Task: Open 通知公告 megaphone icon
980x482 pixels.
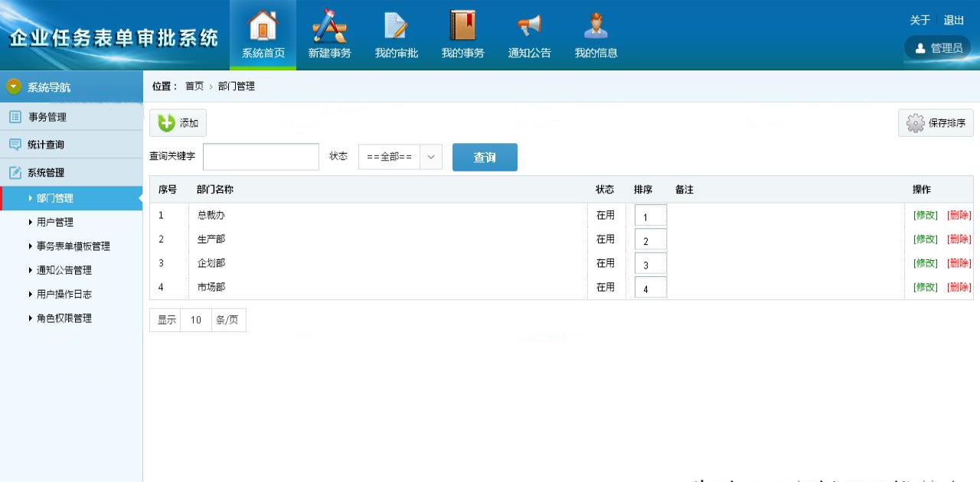Action: 529,27
